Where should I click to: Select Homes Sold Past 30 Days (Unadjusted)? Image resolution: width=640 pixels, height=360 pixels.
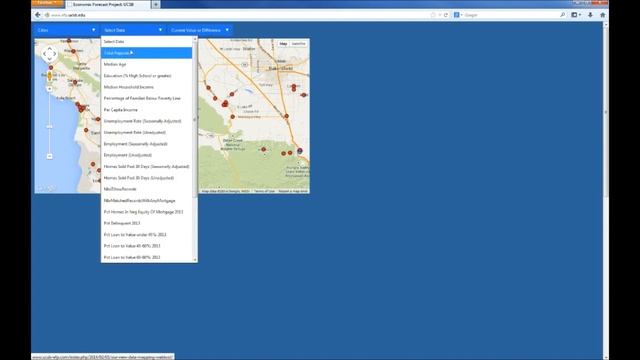pyautogui.click(x=147, y=178)
